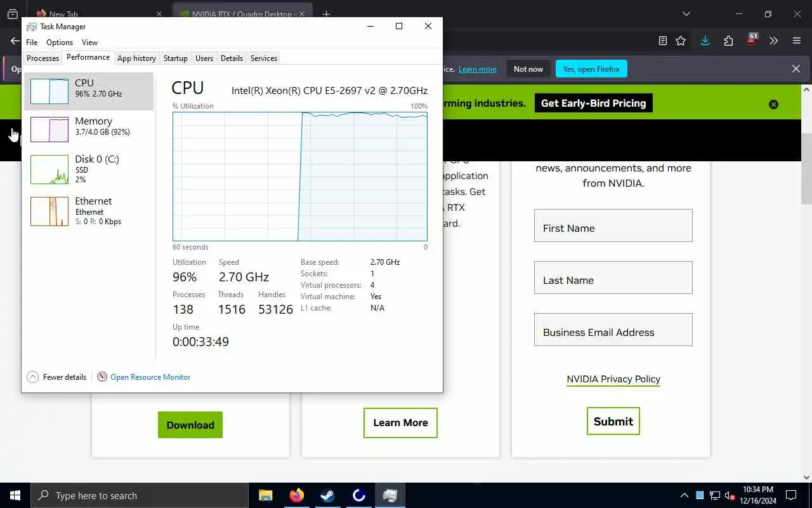This screenshot has height=508, width=812.
Task: Open the list all tabs dropdown
Action: (686, 14)
